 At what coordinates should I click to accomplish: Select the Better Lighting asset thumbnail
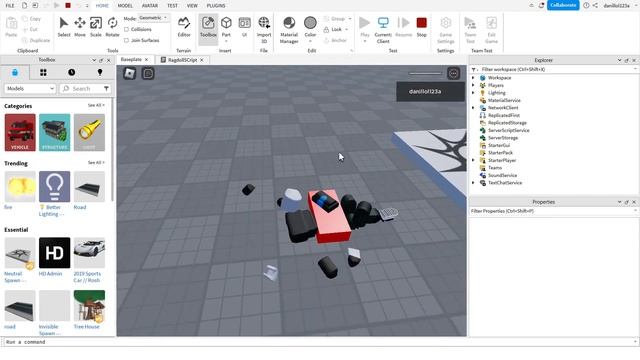(55, 187)
